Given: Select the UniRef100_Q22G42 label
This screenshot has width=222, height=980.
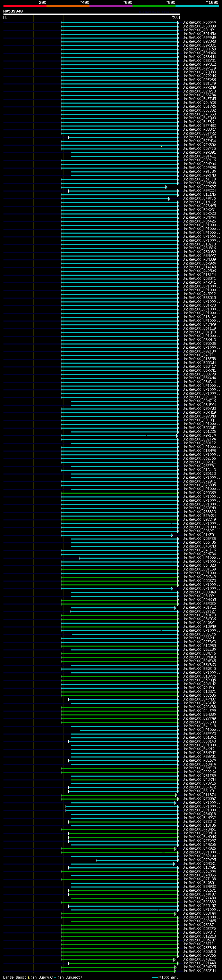Looking at the screenshot, I should [x=199, y=821].
